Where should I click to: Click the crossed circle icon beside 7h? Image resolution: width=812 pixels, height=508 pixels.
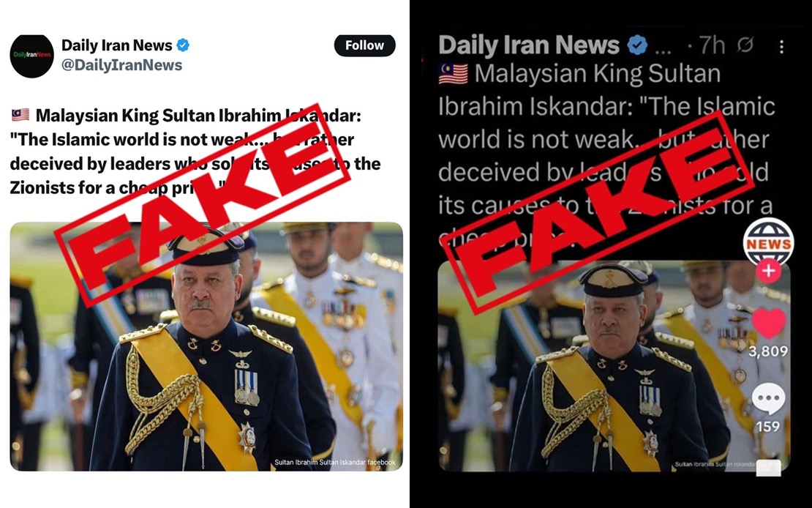[745, 45]
